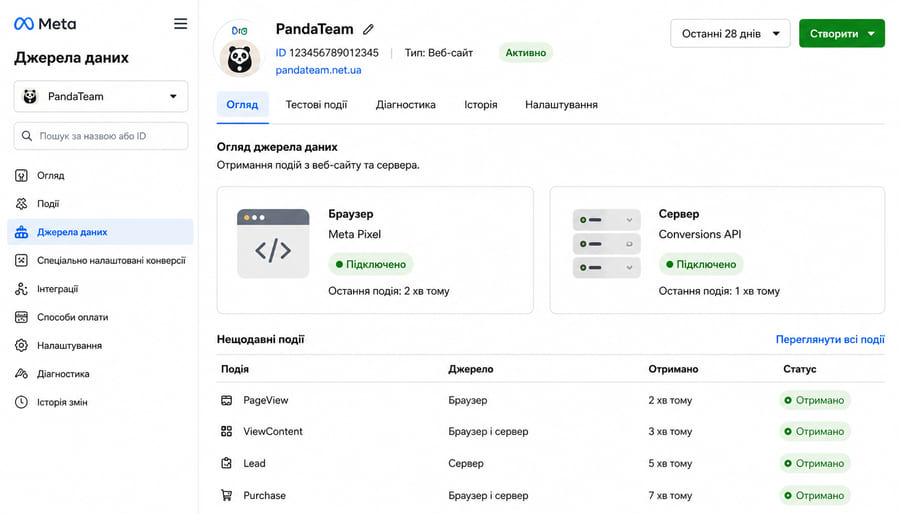Click the Отримано status in the Lead row
The image size is (900, 514).
814,463
